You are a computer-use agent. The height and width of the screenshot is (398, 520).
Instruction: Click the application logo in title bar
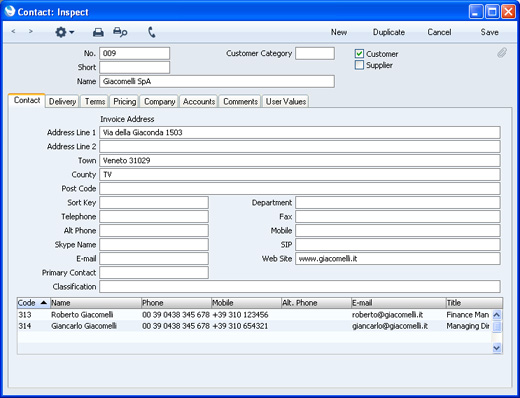click(10, 11)
